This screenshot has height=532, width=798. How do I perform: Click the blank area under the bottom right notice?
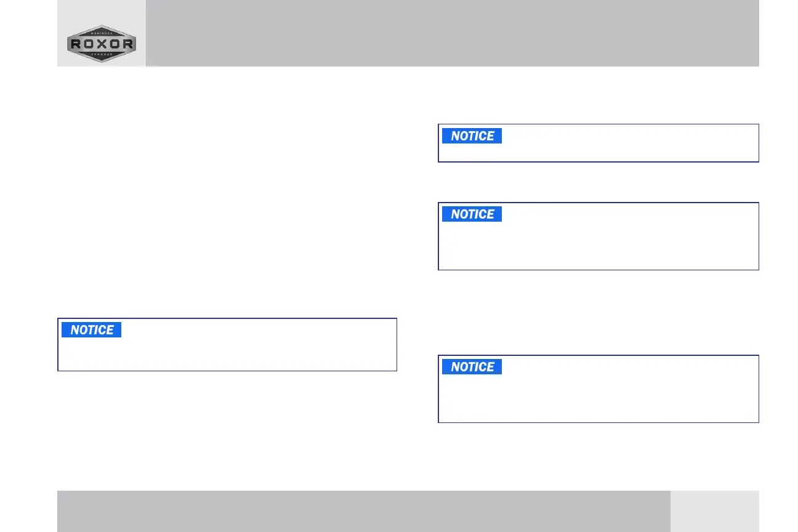(x=598, y=454)
